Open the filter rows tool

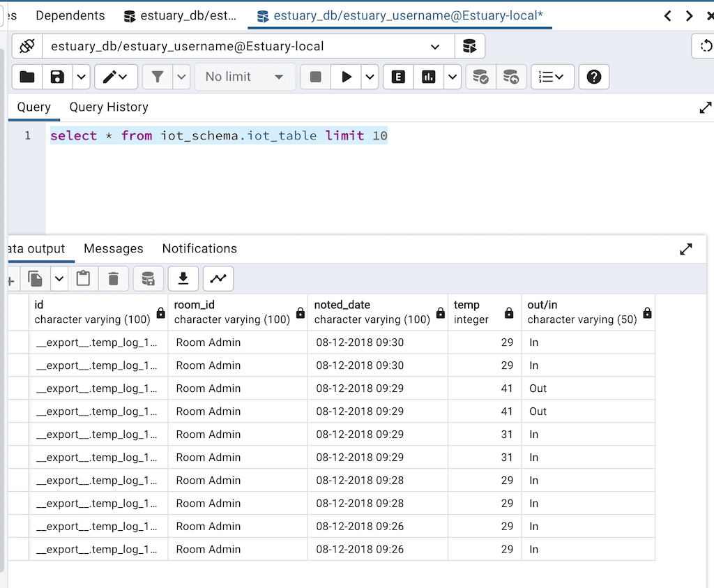(159, 77)
